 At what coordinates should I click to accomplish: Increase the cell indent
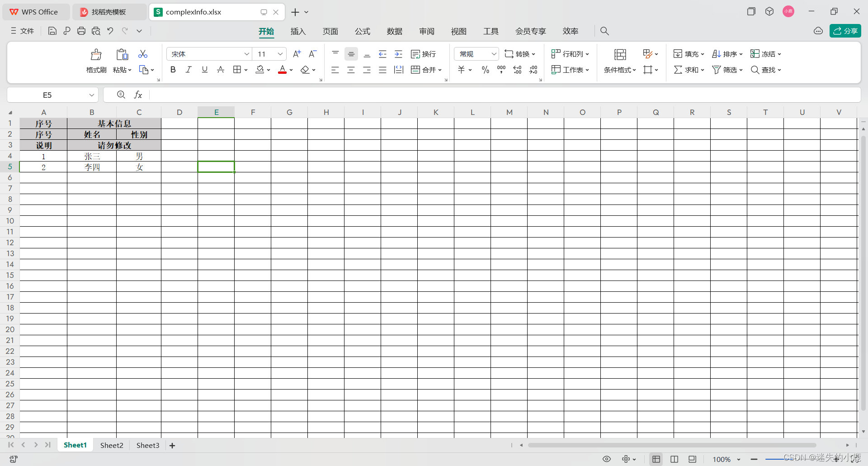click(398, 54)
